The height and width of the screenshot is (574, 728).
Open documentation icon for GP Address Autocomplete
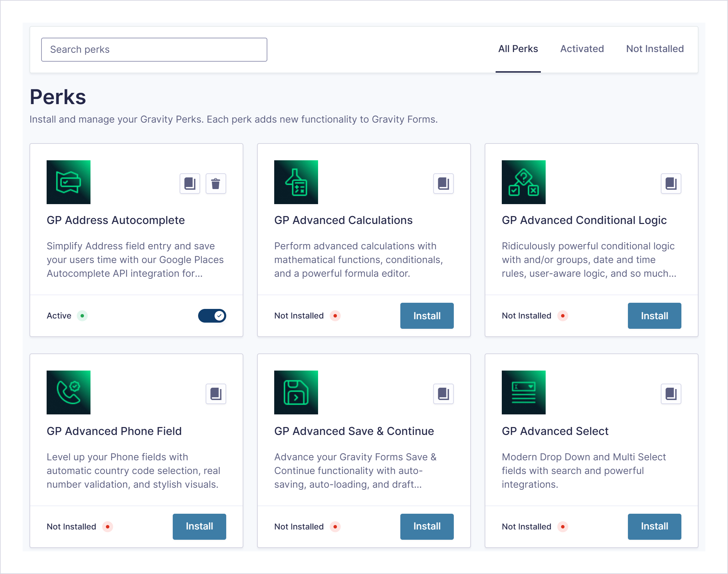tap(190, 184)
